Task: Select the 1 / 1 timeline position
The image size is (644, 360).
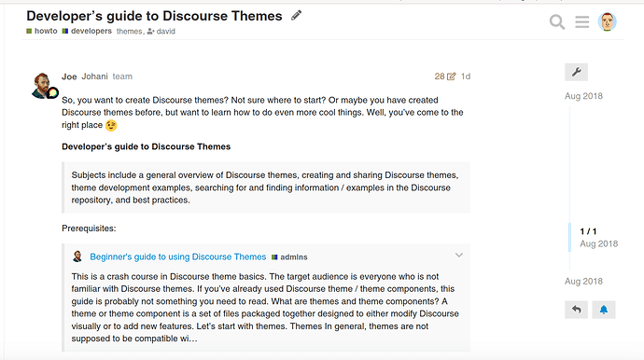Action: [588, 231]
